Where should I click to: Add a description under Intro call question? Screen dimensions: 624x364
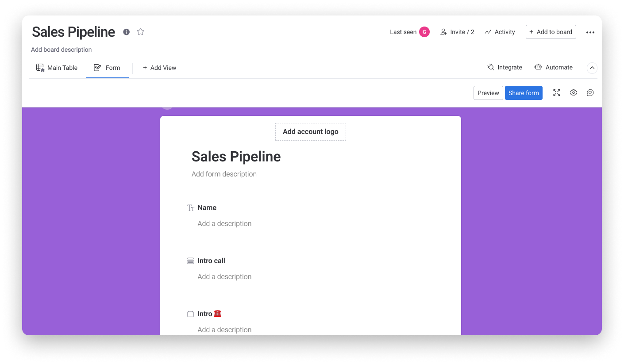(224, 277)
